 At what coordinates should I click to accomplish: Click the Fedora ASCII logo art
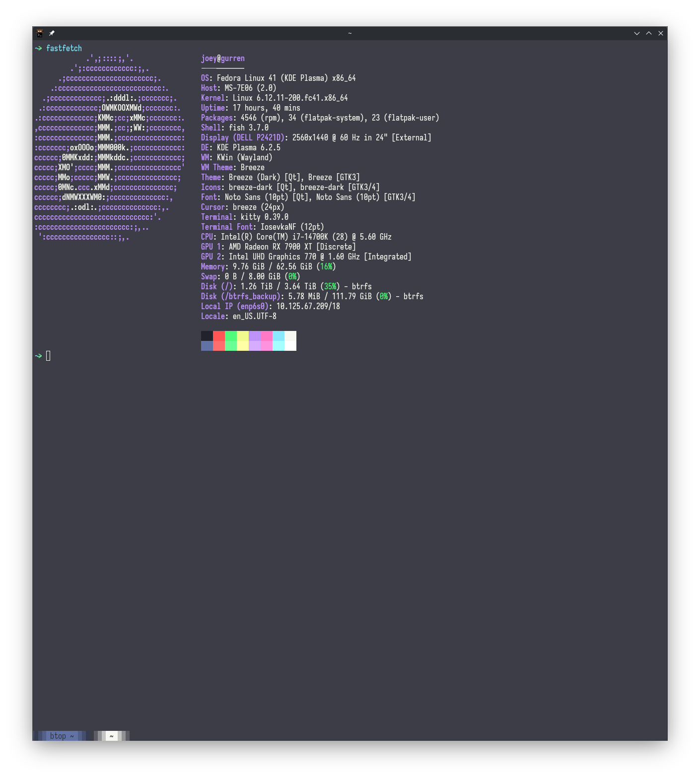click(110, 147)
